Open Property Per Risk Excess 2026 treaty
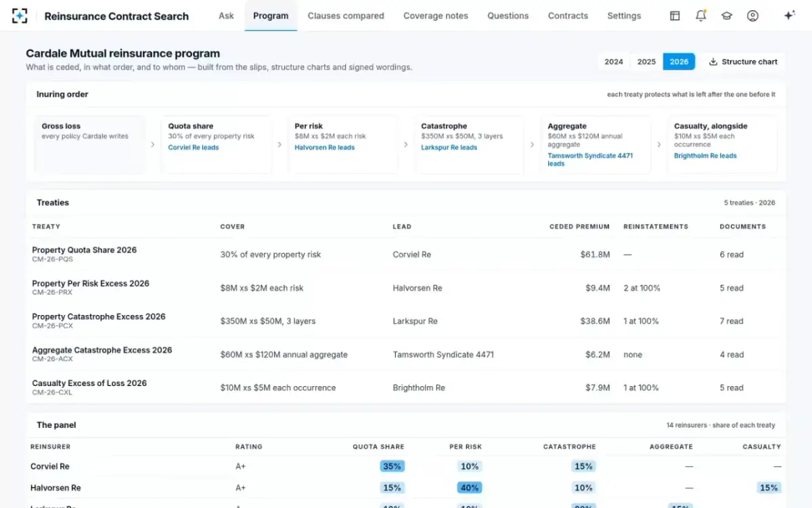This screenshot has height=508, width=812. [91, 283]
